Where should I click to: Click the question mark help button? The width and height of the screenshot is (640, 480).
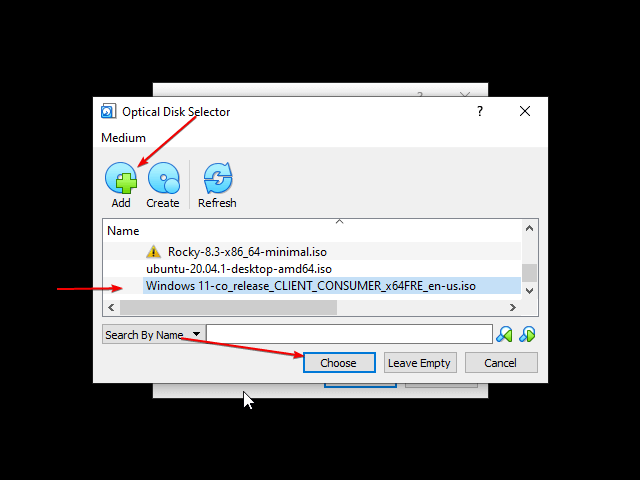click(x=480, y=111)
